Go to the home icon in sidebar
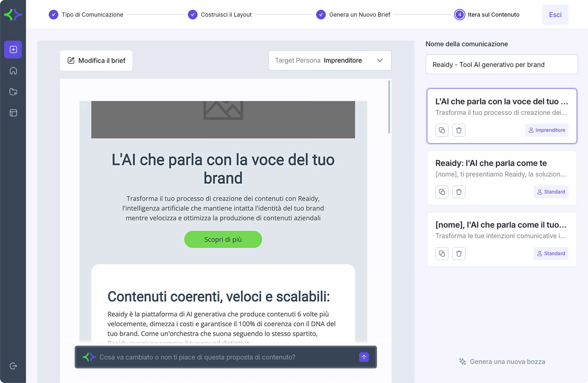The width and height of the screenshot is (588, 383). point(13,71)
